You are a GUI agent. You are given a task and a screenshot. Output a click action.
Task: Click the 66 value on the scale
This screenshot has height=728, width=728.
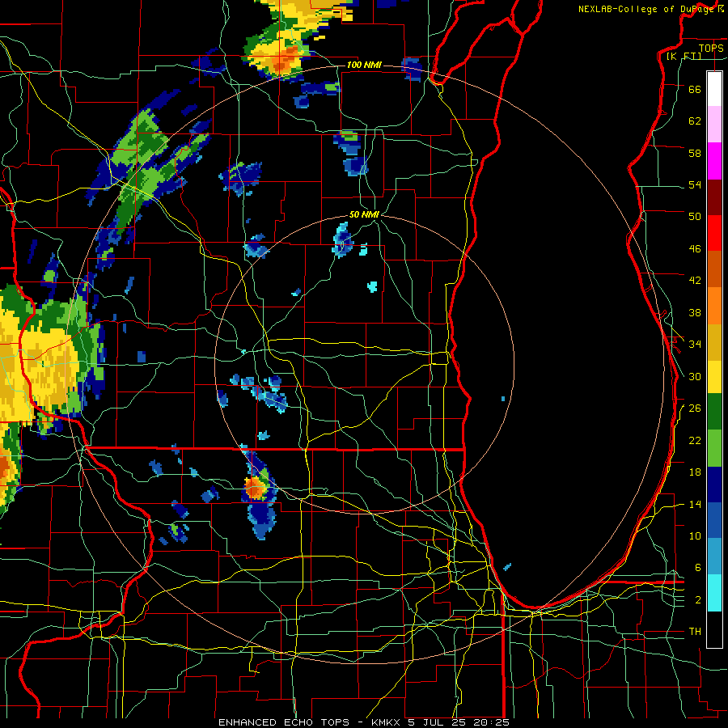tap(695, 89)
